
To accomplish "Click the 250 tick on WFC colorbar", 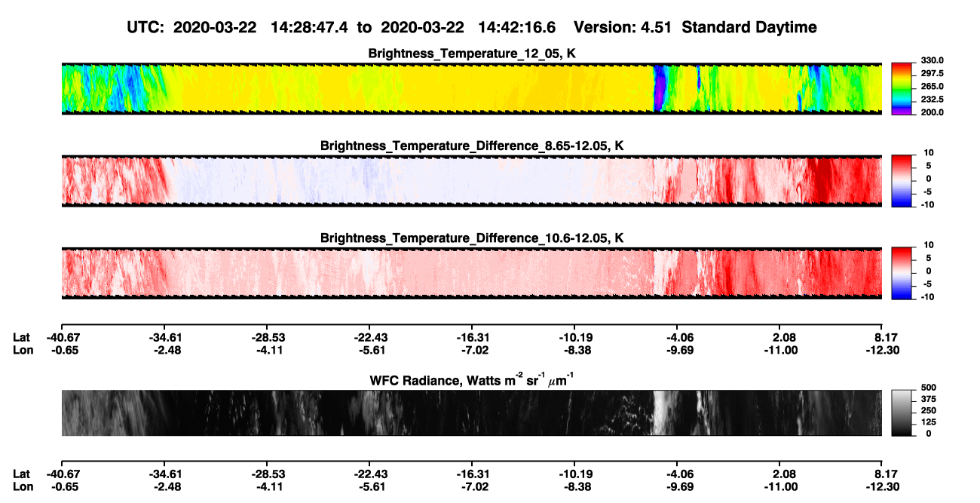I will click(x=929, y=411).
